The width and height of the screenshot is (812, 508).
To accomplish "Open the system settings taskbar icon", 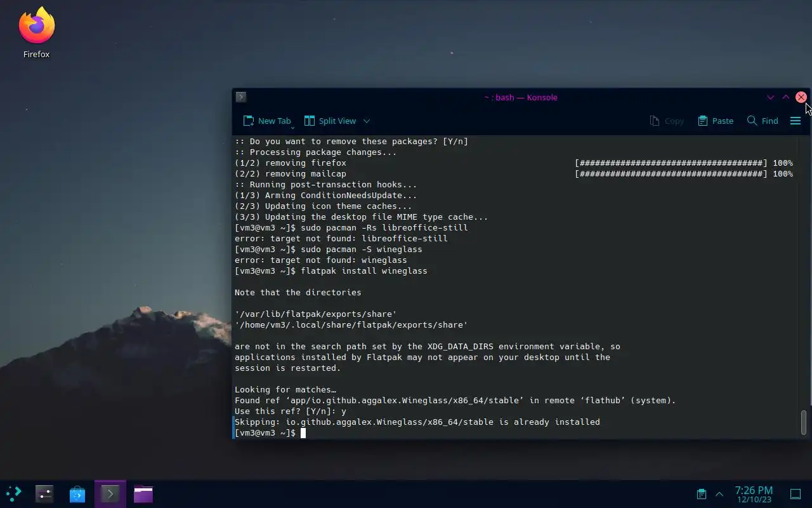I will click(x=44, y=494).
